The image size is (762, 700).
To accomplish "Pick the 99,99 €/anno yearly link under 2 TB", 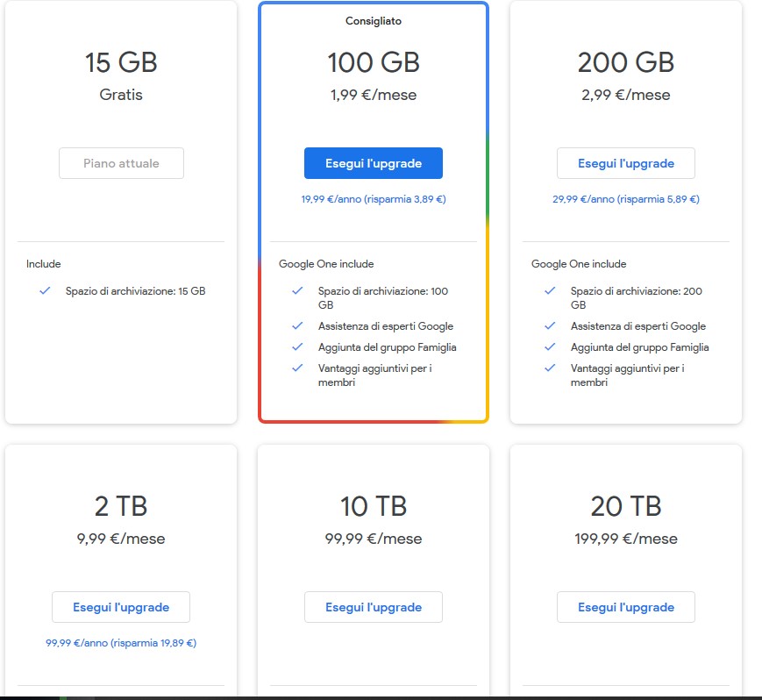I will point(121,643).
